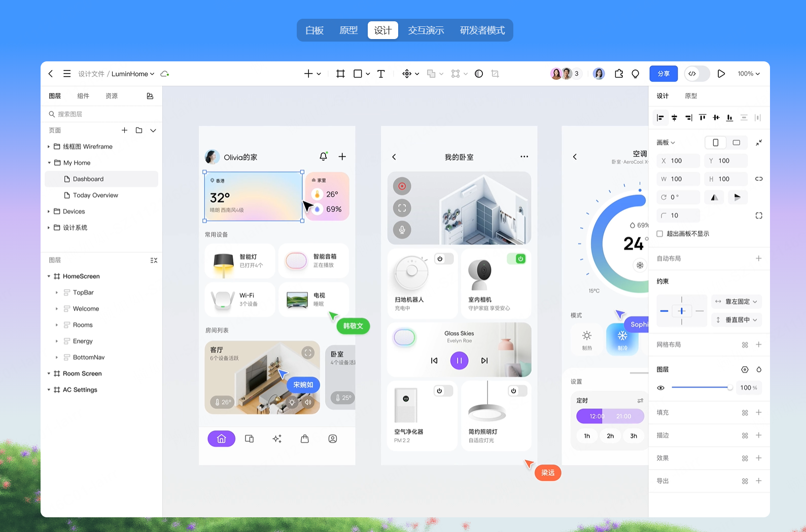806x532 pixels.
Task: Flip horizontally icon in design panel
Action: coord(714,197)
